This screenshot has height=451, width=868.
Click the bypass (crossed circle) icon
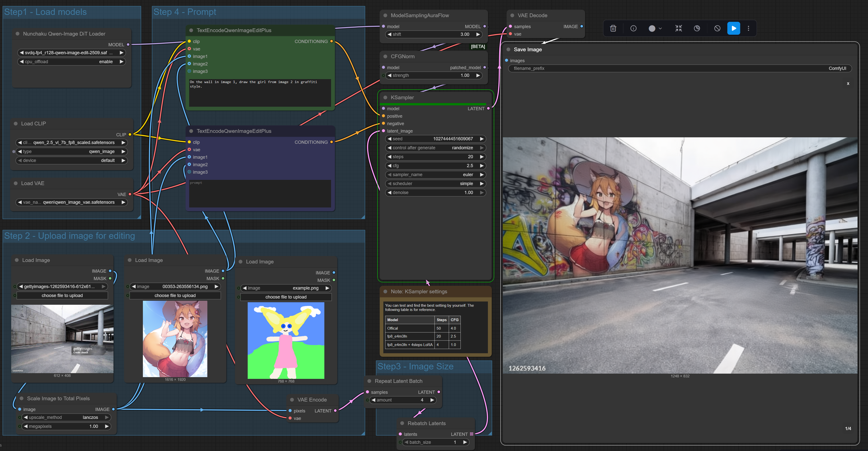tap(717, 28)
